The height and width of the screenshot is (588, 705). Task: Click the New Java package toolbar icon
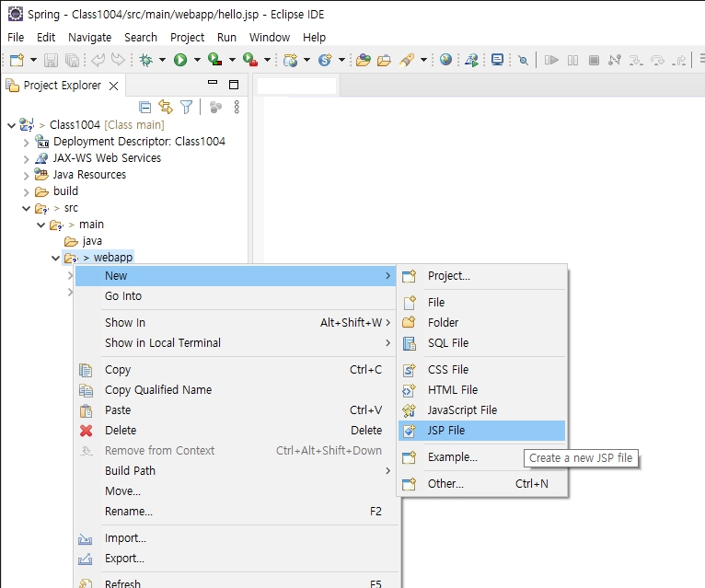pos(291,60)
